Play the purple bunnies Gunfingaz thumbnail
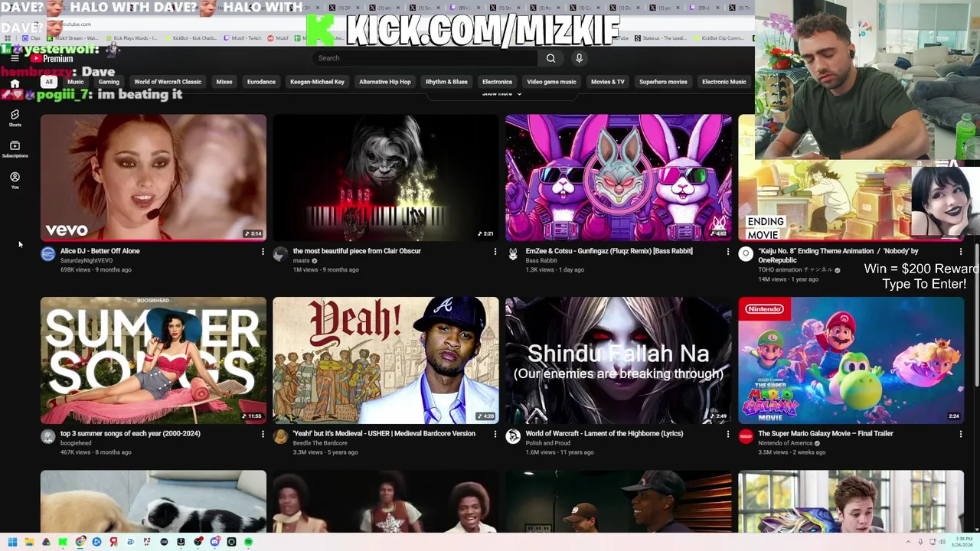The width and height of the screenshot is (980, 551). (x=619, y=178)
